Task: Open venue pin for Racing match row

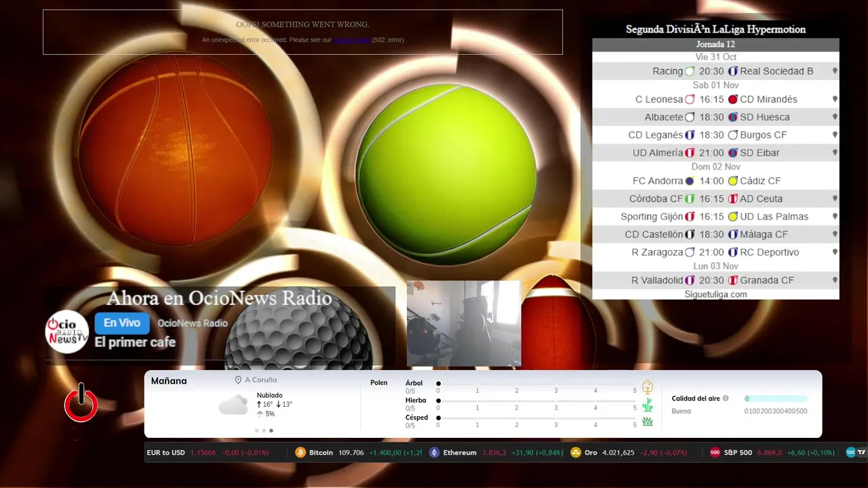Action: (835, 71)
